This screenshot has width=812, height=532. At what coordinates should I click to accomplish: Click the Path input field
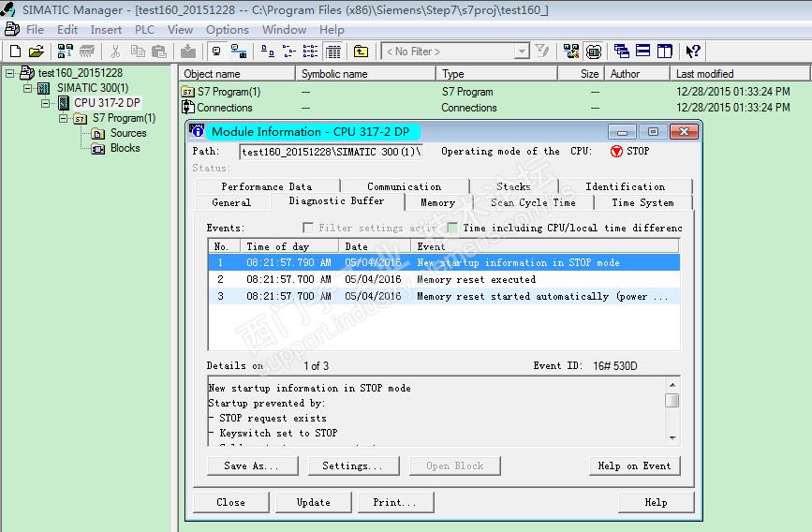[x=331, y=152]
